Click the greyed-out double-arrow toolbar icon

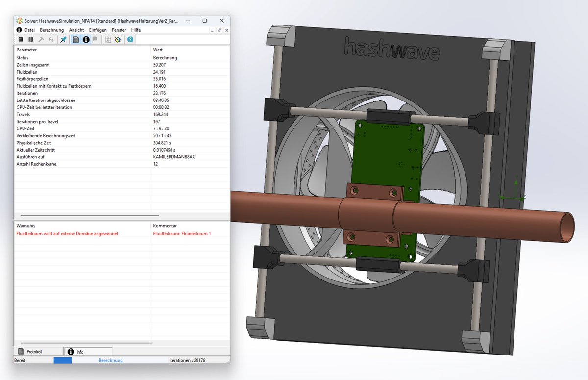point(51,40)
